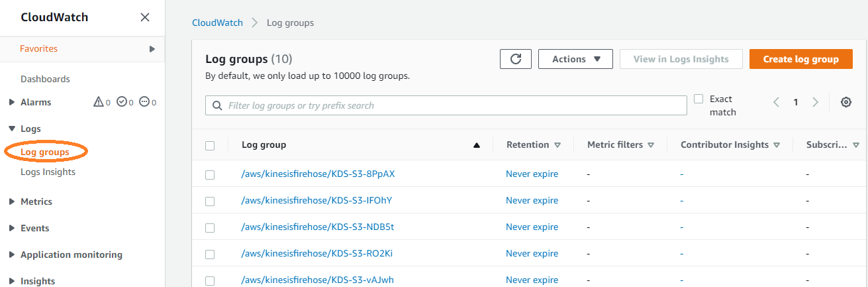Select checkbox for KDS-S3-8PpAX log group
Screen dimensions: 868x287
click(210, 174)
